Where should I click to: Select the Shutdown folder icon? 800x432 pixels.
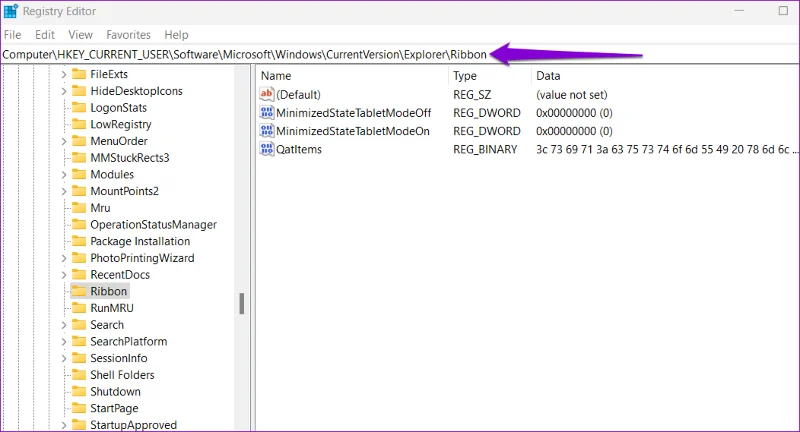tap(79, 391)
